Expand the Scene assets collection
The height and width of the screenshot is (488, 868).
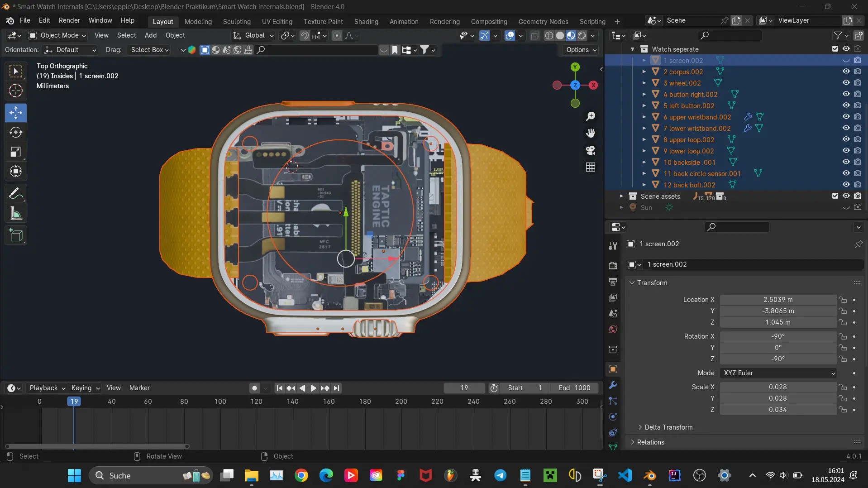coord(621,196)
